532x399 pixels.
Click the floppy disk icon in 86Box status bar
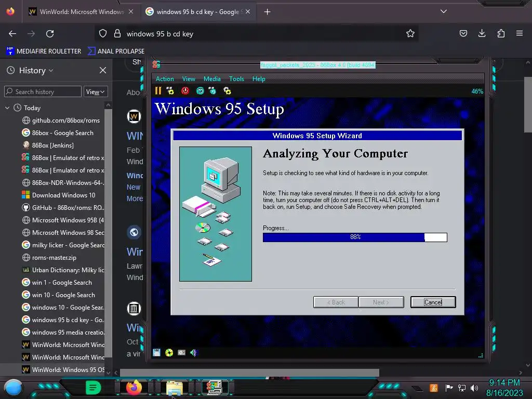point(156,353)
